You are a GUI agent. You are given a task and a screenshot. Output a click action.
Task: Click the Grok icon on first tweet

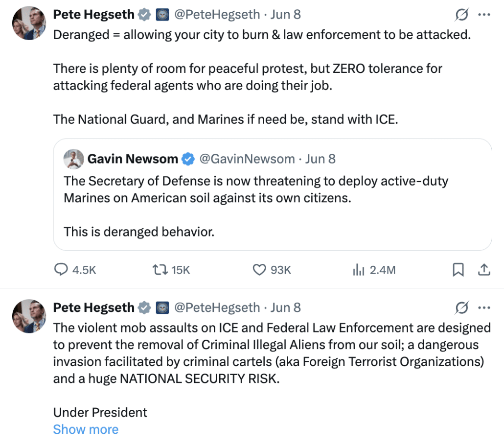pyautogui.click(x=461, y=15)
